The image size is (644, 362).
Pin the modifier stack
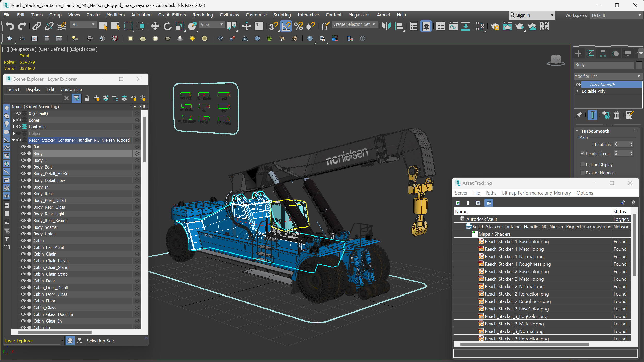(x=579, y=115)
